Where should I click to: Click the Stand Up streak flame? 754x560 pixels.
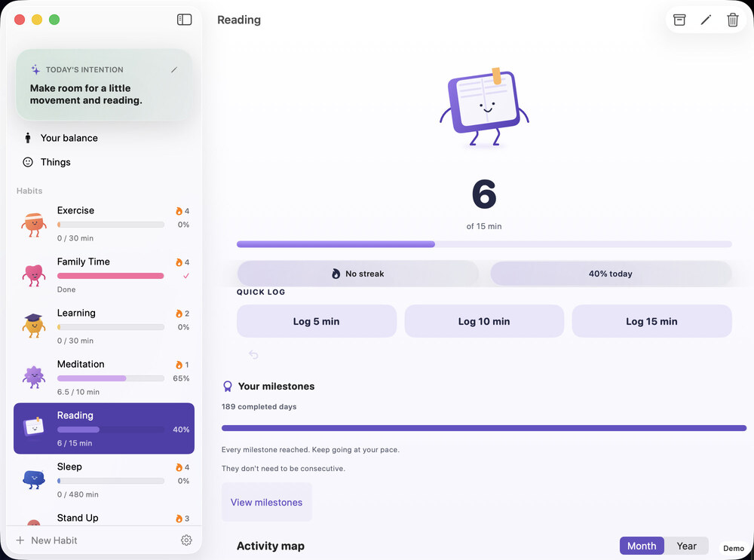coord(179,519)
